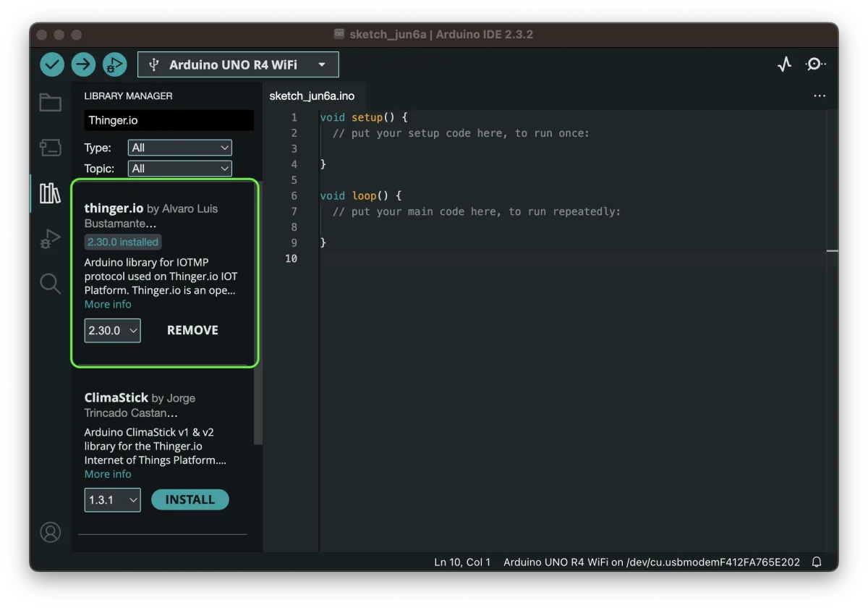The image size is (868, 608).
Task: Click the ClimaStick library title
Action: (x=116, y=397)
